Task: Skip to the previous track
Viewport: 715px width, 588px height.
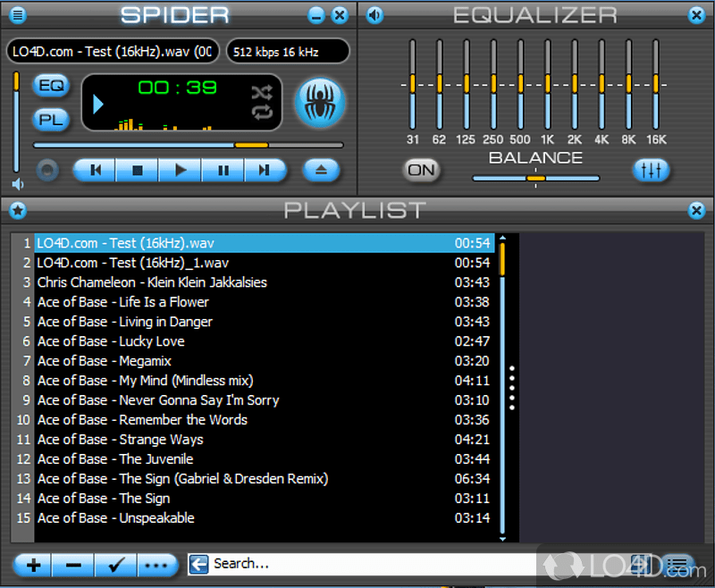Action: point(95,171)
